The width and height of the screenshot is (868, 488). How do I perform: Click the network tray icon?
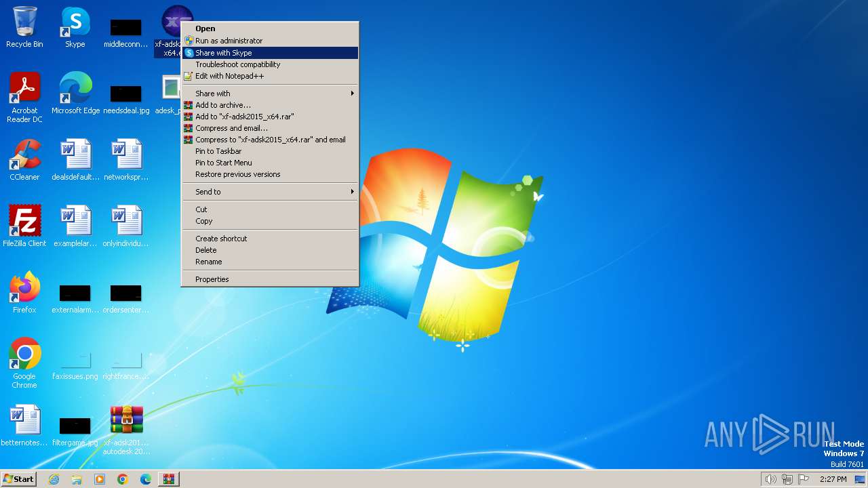click(787, 479)
